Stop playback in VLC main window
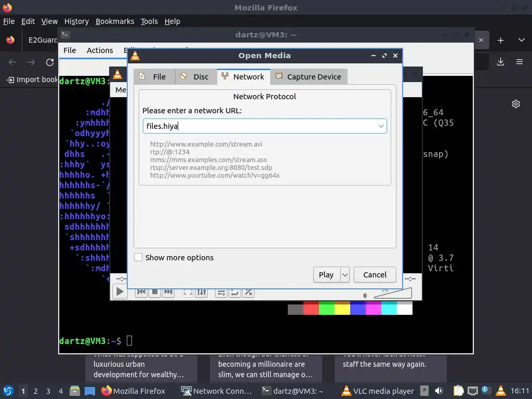This screenshot has height=399, width=532. point(155,292)
